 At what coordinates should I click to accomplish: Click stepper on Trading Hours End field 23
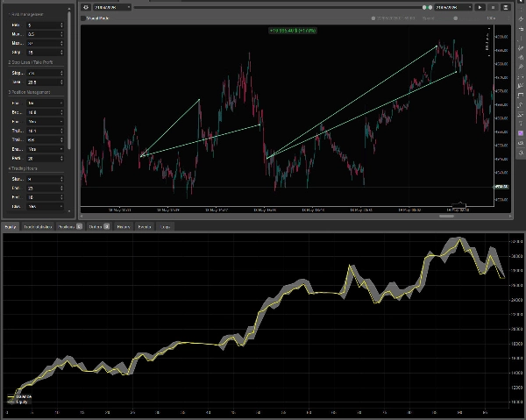pos(61,189)
